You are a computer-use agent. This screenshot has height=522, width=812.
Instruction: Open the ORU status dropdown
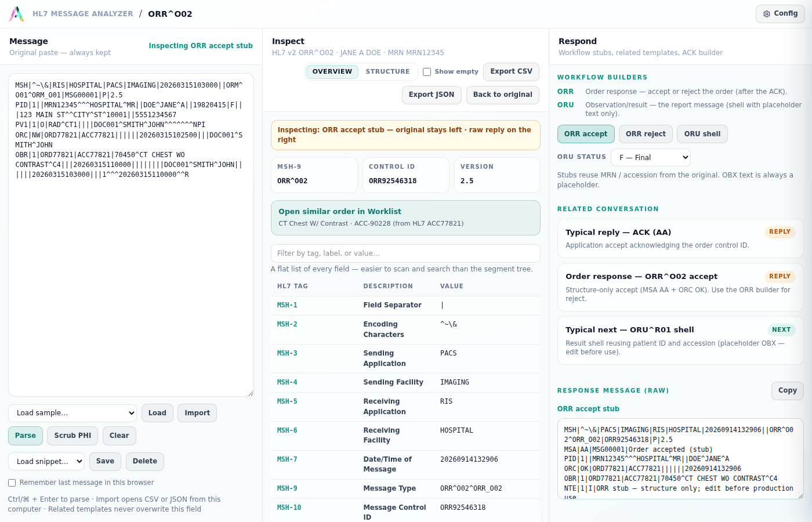[x=651, y=157]
